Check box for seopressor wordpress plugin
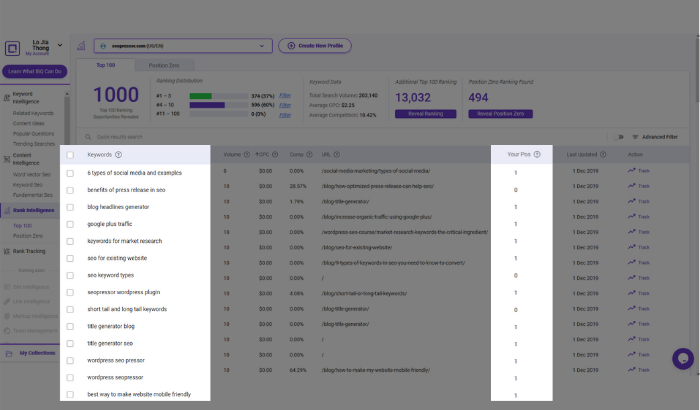 [x=70, y=293]
